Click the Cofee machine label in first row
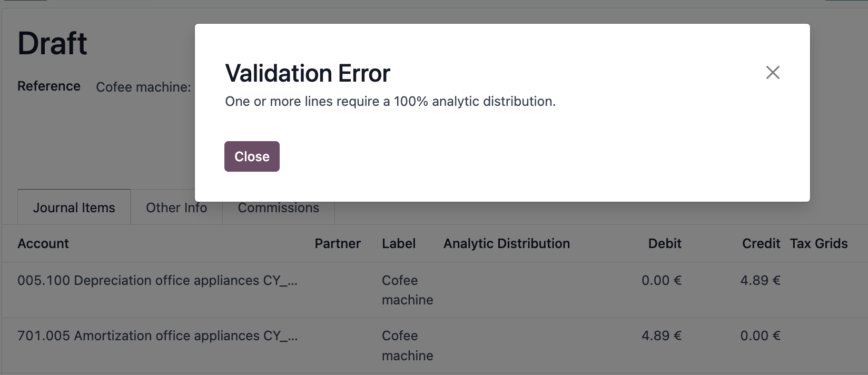 [x=408, y=290]
